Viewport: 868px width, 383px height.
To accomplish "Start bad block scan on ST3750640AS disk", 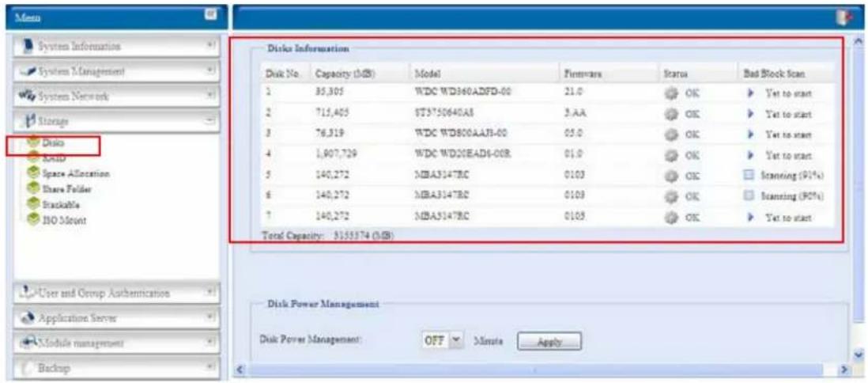I will click(751, 114).
